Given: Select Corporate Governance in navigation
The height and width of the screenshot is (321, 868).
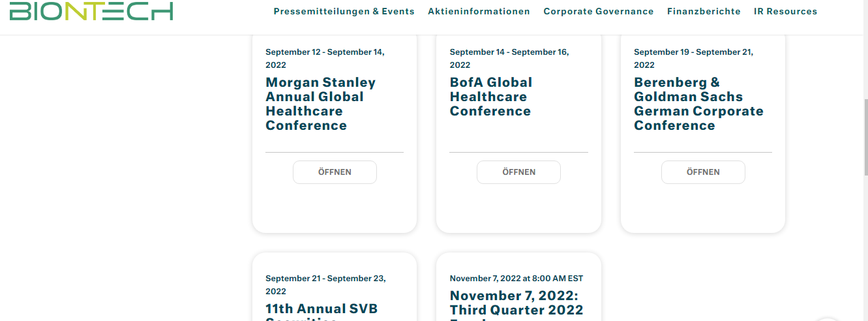Looking at the screenshot, I should pyautogui.click(x=598, y=12).
